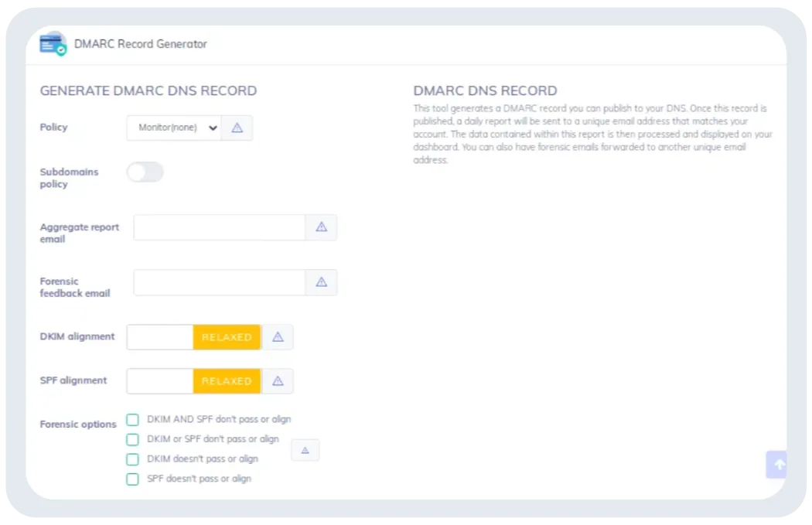
Task: Click the info icon beside Forensic options
Action: [x=305, y=450]
